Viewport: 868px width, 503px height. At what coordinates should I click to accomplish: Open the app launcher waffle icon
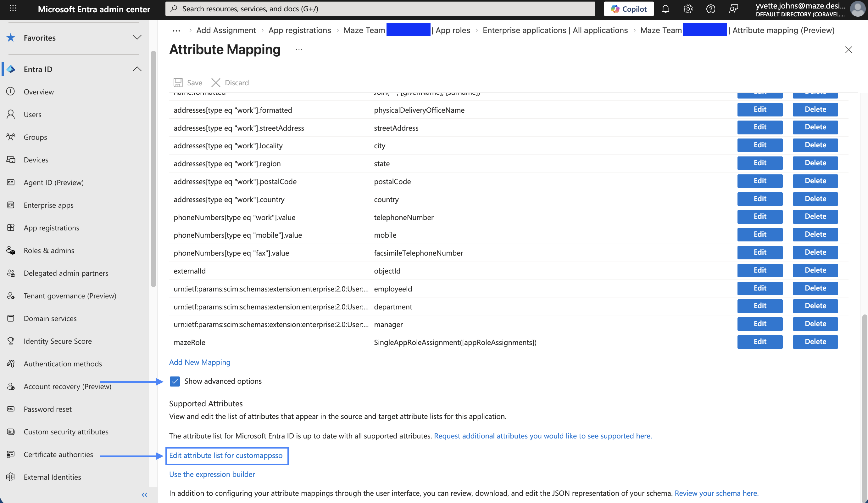pos(13,8)
